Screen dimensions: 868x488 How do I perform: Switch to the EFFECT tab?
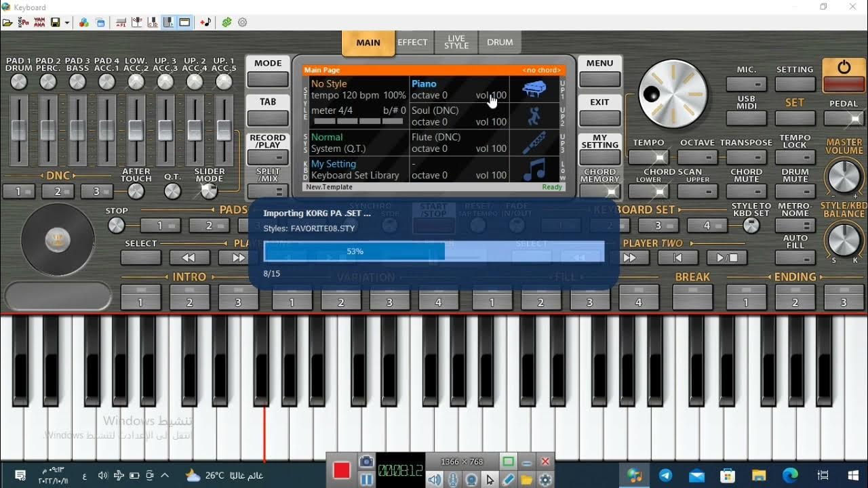pos(412,42)
